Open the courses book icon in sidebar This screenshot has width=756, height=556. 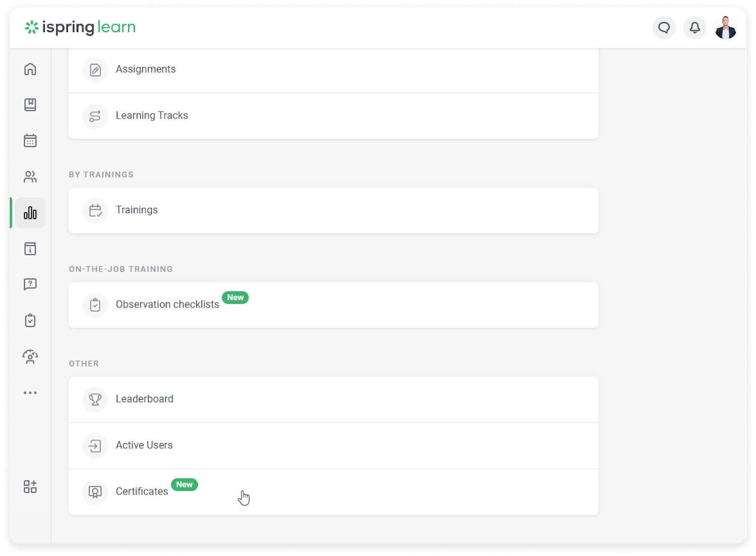coord(30,105)
